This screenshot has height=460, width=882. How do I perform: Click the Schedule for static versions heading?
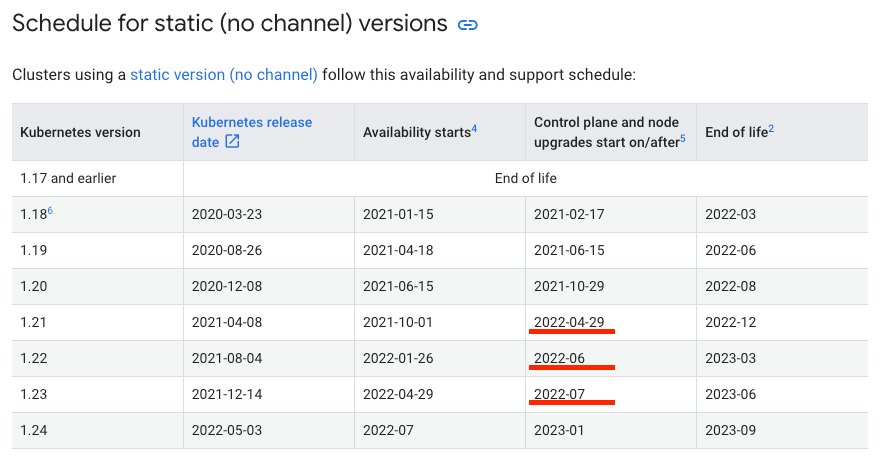(230, 24)
